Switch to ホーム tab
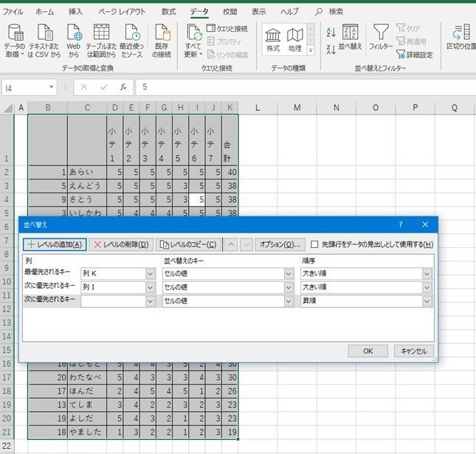The height and width of the screenshot is (454, 476). 44,12
